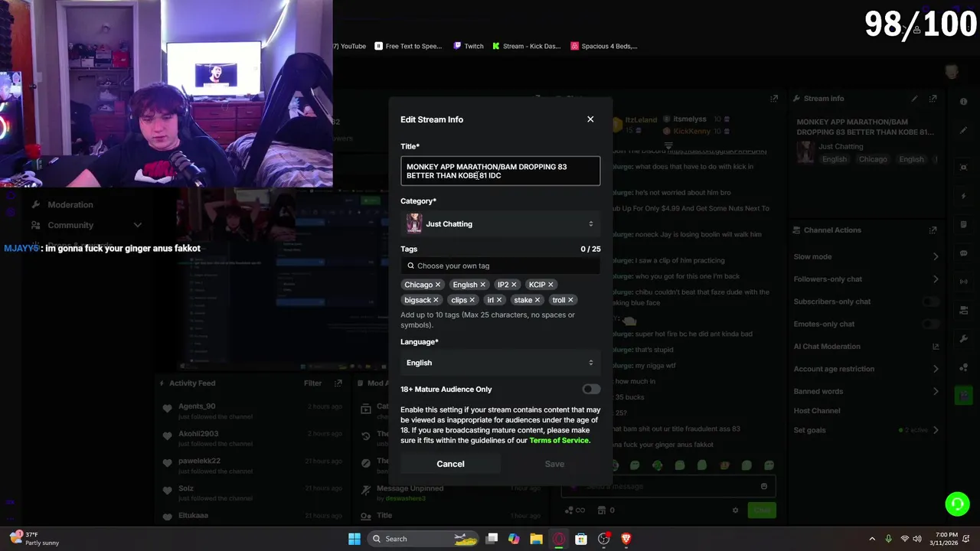Click the info icon in right sidebar

963,102
